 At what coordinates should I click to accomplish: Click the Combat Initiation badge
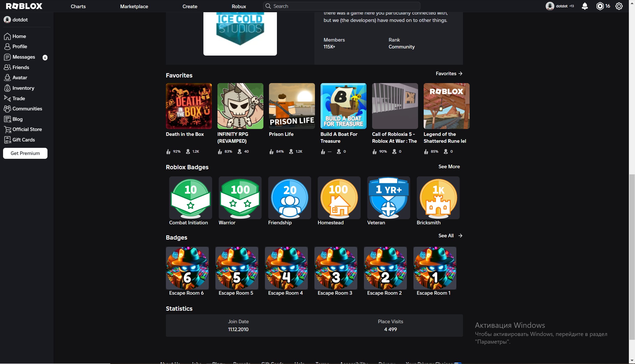pyautogui.click(x=191, y=198)
